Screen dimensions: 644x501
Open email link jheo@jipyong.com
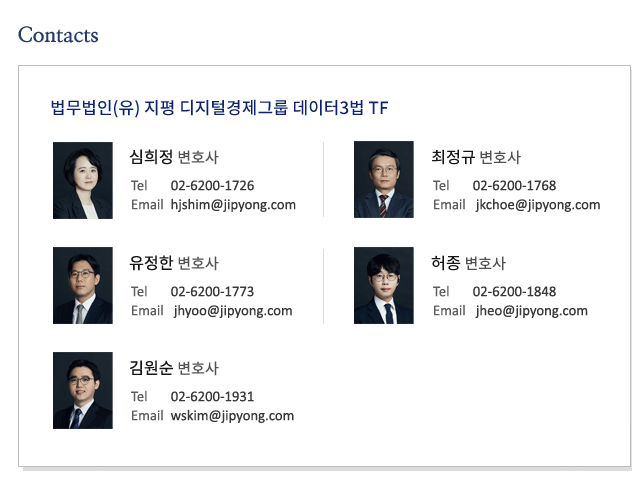[x=531, y=311]
